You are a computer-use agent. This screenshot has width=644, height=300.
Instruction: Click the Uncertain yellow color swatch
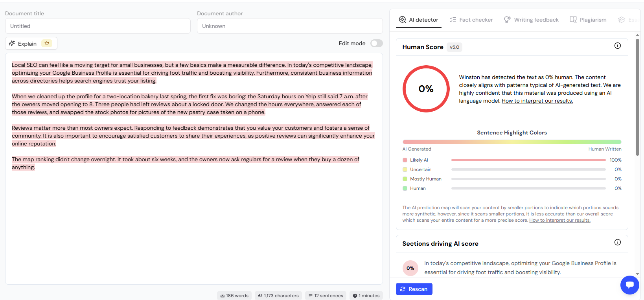click(405, 169)
